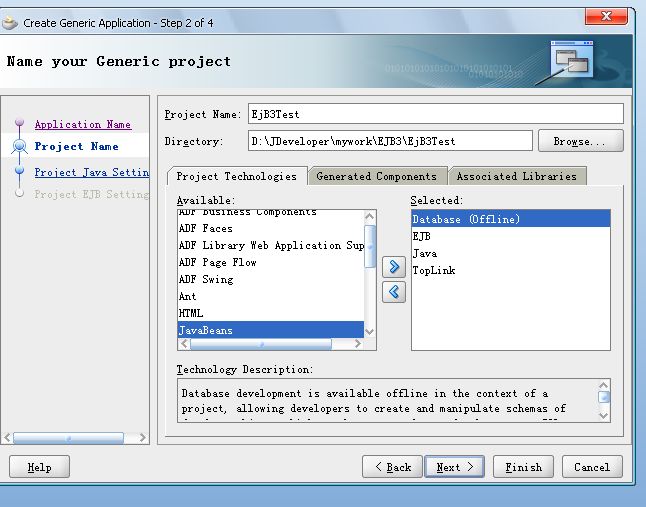
Task: Click scroll up arrow of Available list
Action: 370,216
